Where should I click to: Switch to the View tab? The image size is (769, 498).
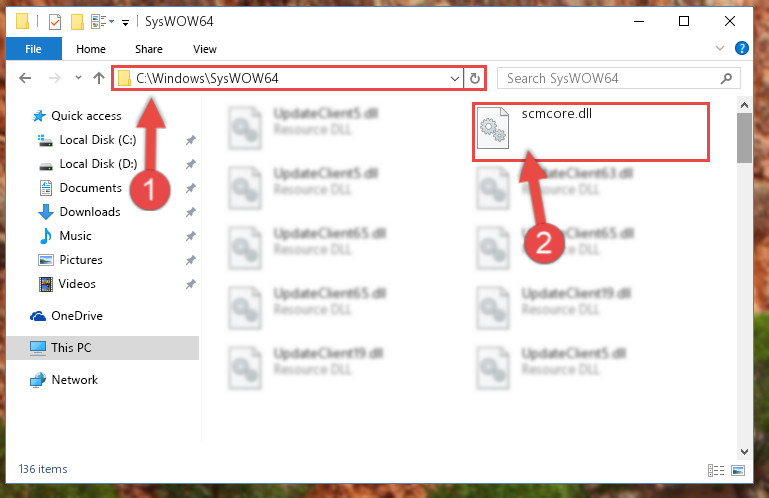(205, 49)
